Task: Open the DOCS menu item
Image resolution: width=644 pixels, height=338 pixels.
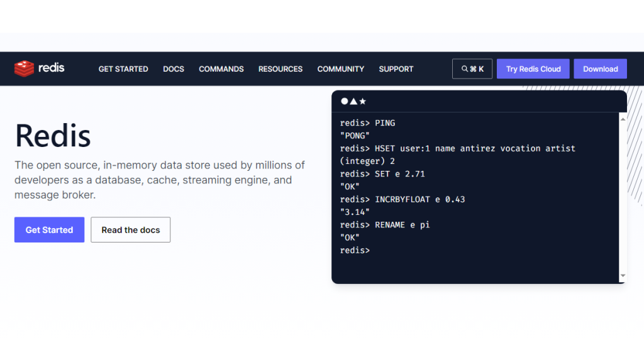Action: pos(174,69)
